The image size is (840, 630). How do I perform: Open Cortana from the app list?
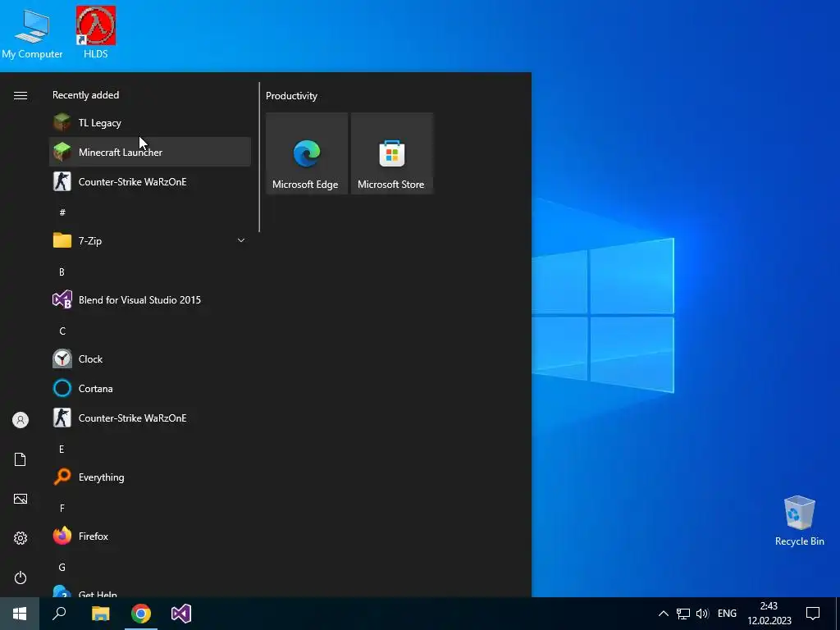pyautogui.click(x=150, y=388)
